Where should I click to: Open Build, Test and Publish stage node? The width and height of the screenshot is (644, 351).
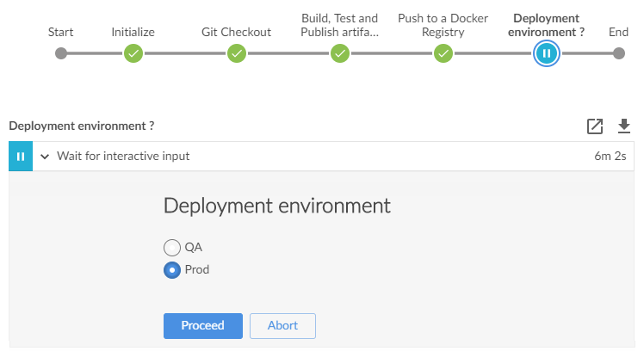[340, 53]
